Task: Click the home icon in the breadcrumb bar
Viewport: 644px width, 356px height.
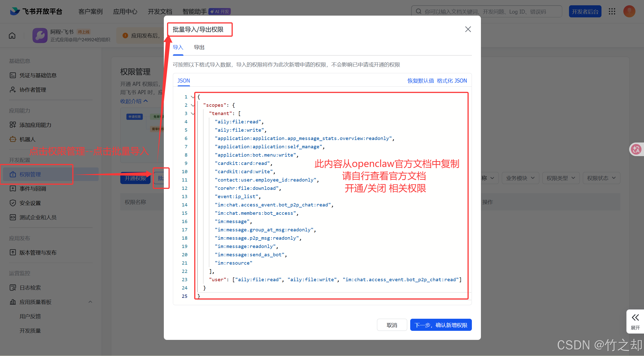Action: coord(12,35)
